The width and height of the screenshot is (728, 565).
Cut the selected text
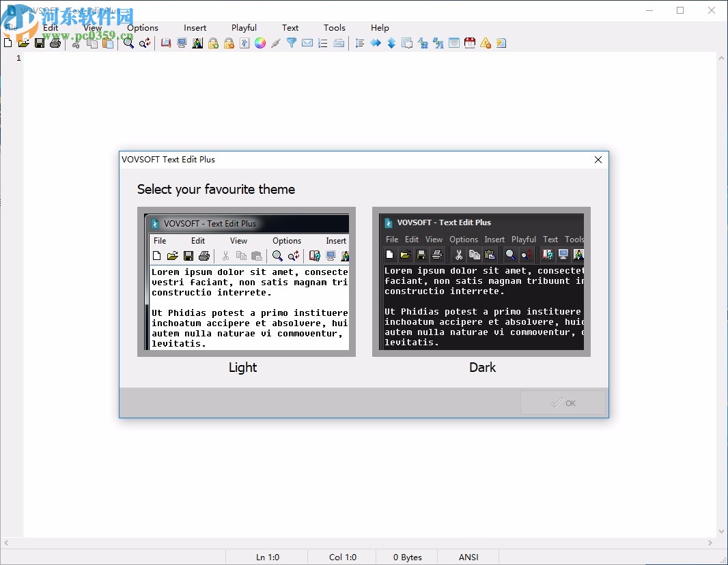76,42
